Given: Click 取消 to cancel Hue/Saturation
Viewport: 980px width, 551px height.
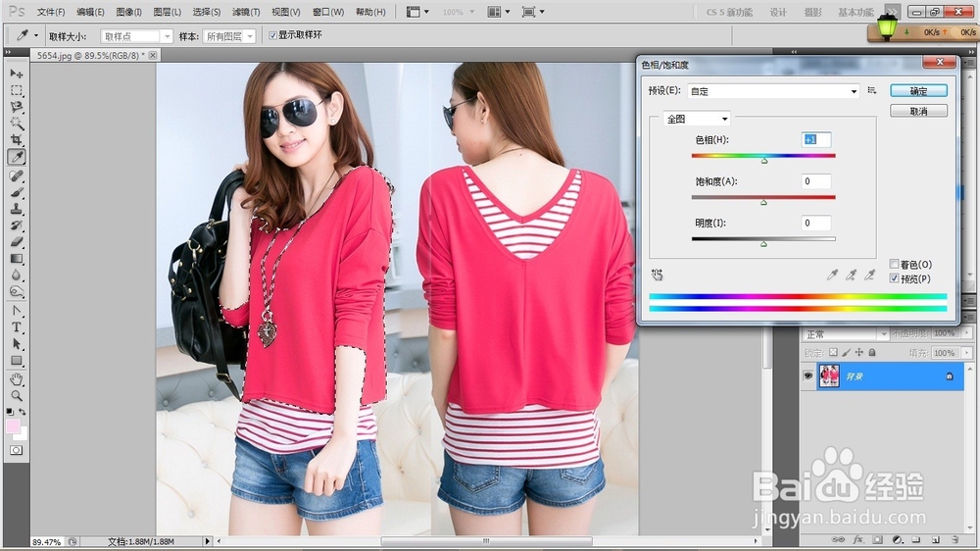Looking at the screenshot, I should pyautogui.click(x=918, y=112).
